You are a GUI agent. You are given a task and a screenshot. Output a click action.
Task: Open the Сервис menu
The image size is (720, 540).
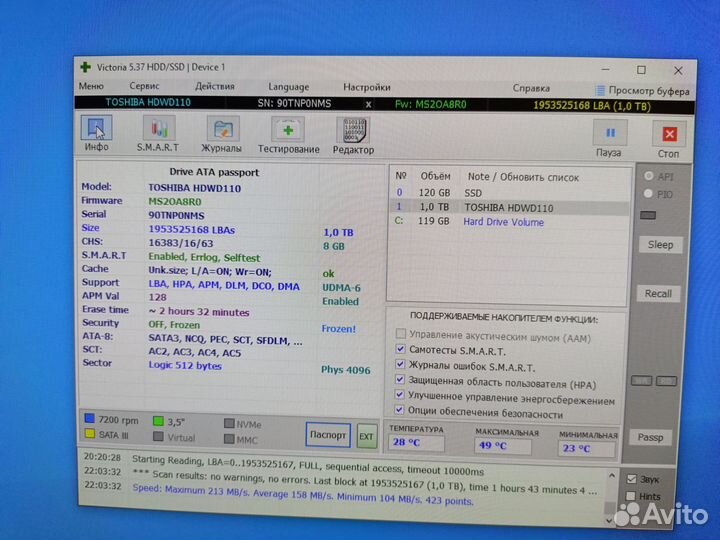point(143,87)
